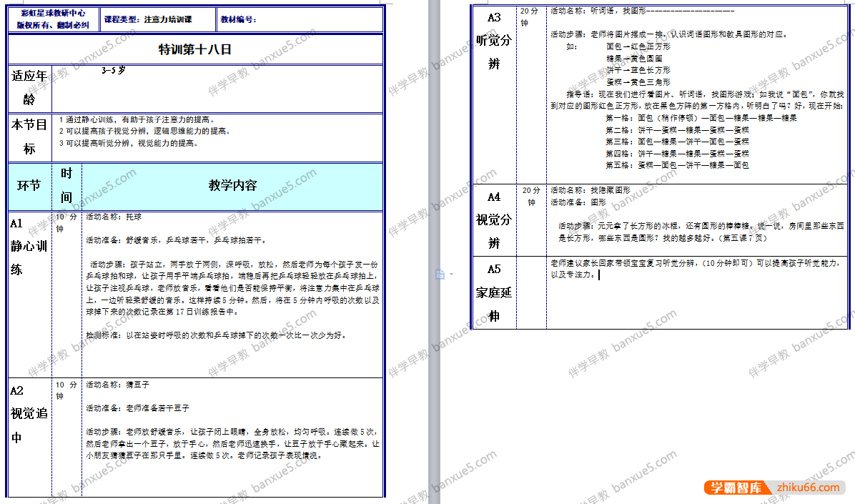Click the line 活动名称：听词语，找图形
This screenshot has height=504, width=855.
click(x=643, y=10)
